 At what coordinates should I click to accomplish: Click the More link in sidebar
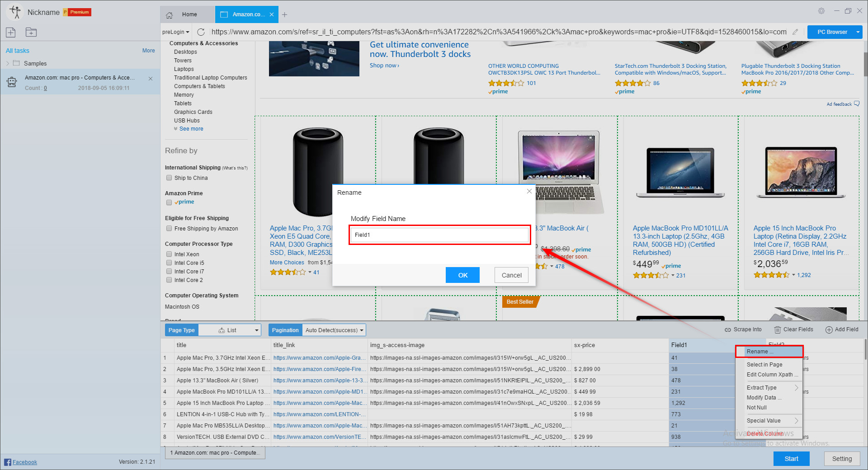(x=148, y=51)
